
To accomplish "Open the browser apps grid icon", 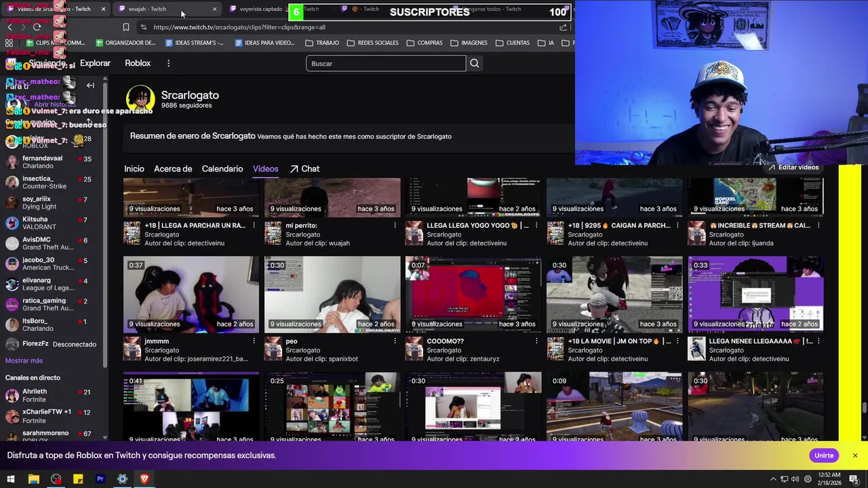I will point(9,43).
